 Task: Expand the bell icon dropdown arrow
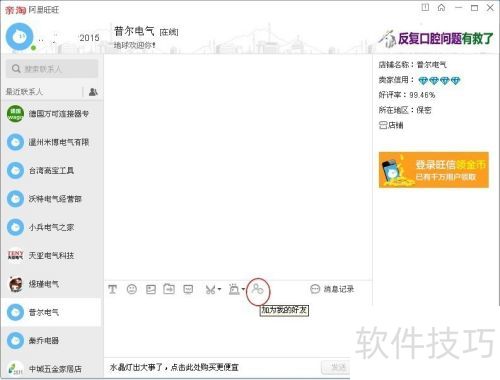243,289
